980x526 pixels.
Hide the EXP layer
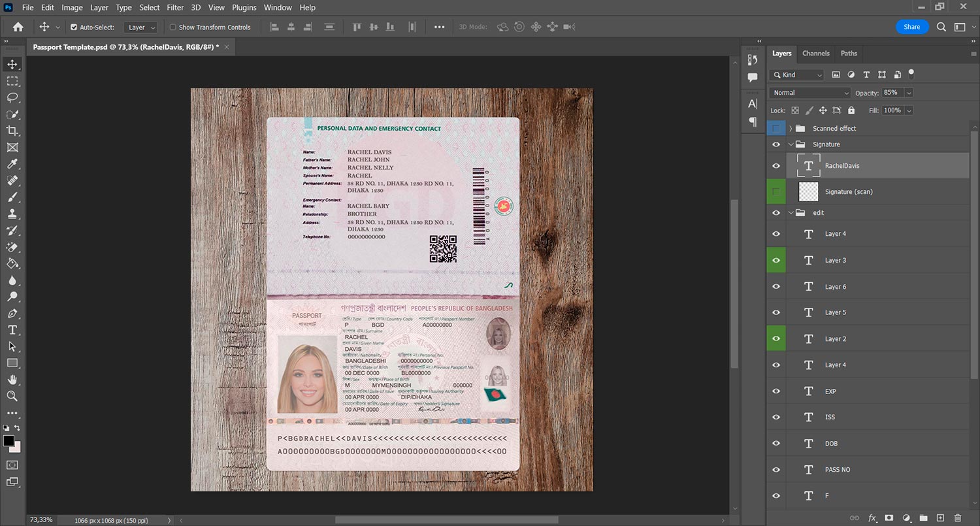pos(776,391)
